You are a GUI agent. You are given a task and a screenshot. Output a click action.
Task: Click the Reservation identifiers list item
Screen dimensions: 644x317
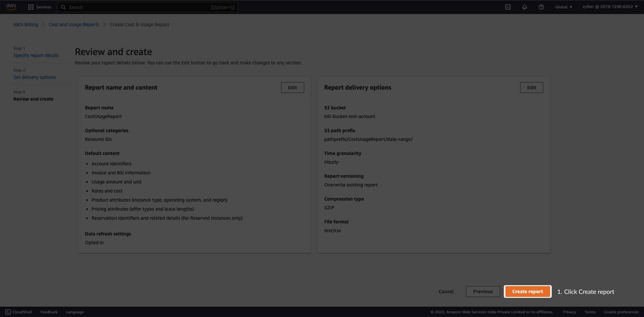(x=167, y=218)
